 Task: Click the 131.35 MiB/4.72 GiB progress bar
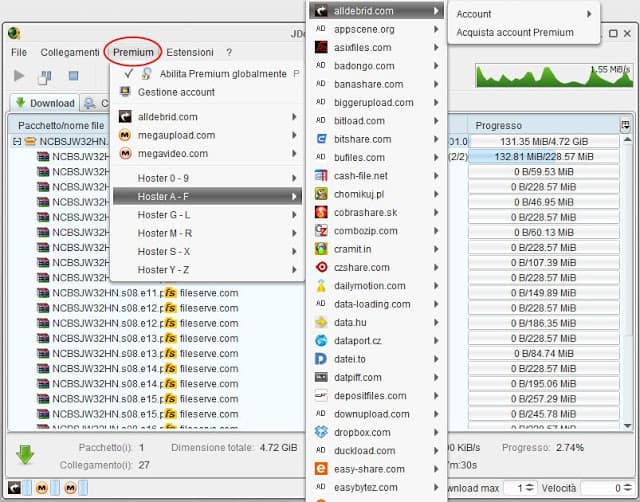544,142
